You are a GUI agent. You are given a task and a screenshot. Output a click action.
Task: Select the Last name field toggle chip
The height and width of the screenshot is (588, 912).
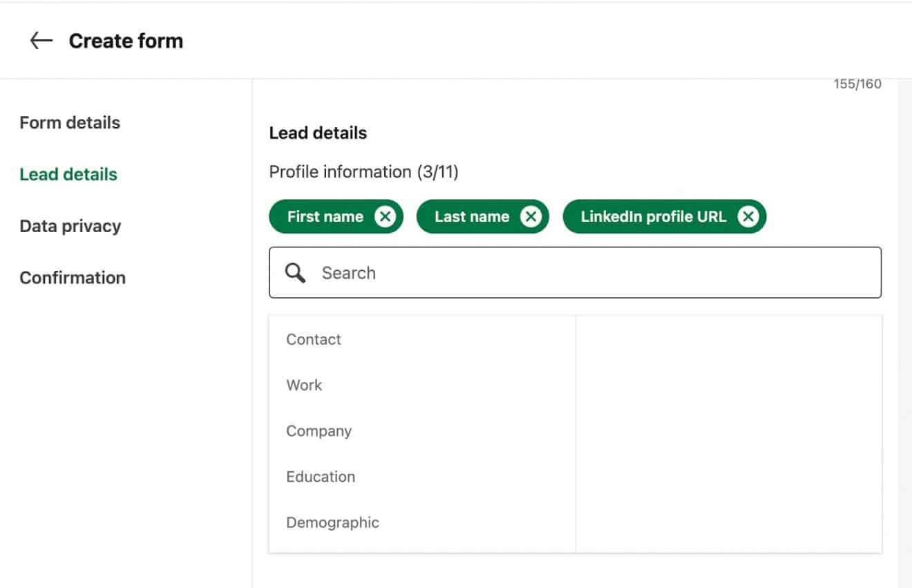pyautogui.click(x=472, y=216)
